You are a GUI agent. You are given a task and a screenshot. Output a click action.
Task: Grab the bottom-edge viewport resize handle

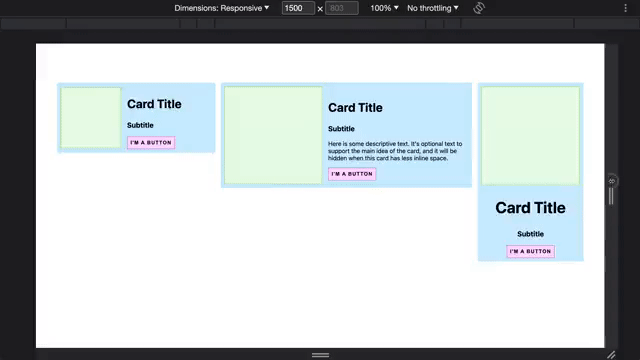[320, 355]
